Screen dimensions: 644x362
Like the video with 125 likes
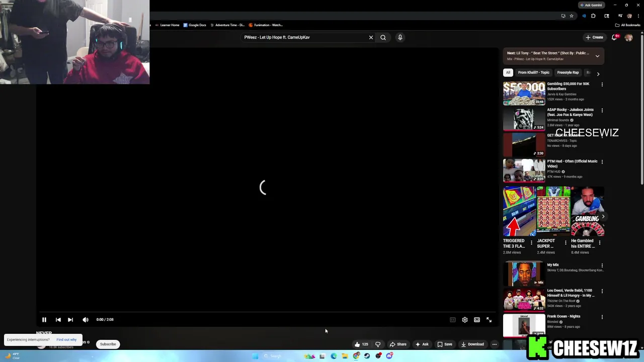[x=361, y=344]
